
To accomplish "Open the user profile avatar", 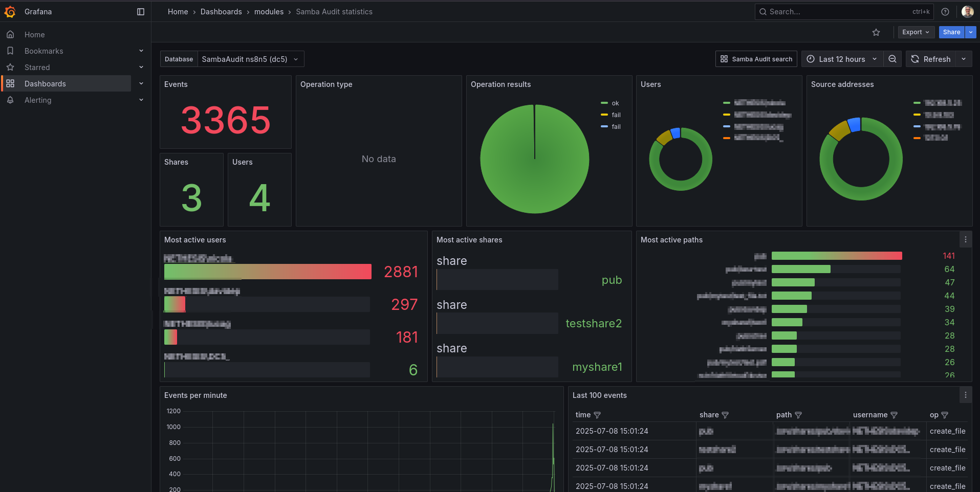I will click(967, 12).
